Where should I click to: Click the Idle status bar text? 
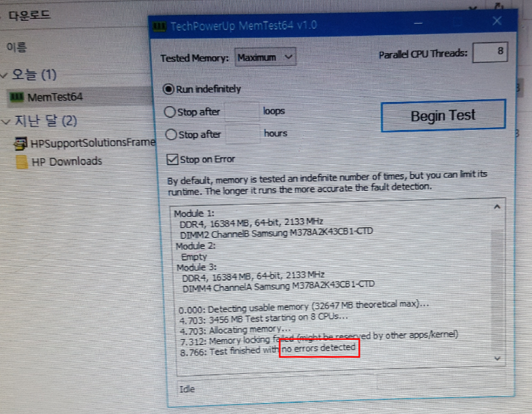tap(187, 390)
